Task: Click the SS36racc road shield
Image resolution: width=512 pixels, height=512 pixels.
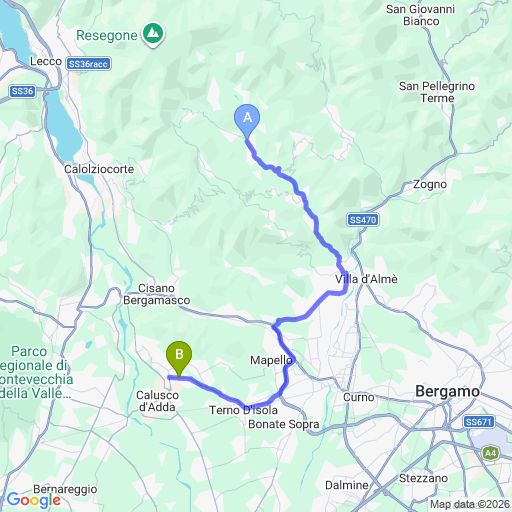Action: click(x=88, y=64)
